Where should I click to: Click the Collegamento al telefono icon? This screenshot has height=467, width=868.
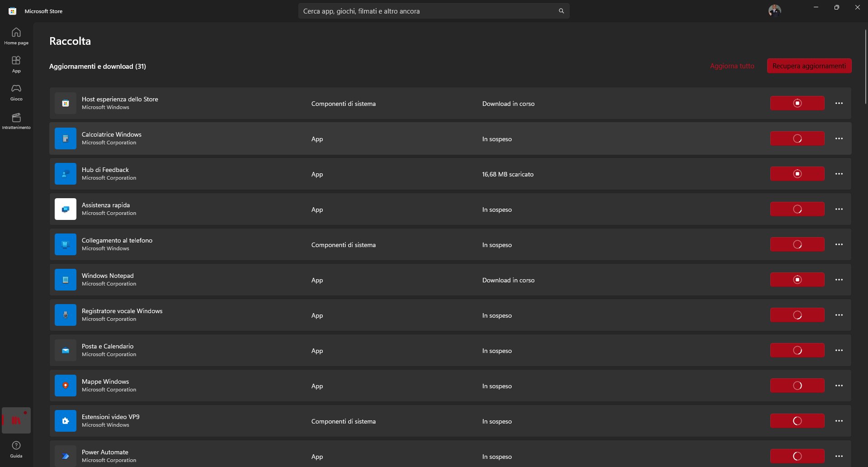tap(66, 244)
